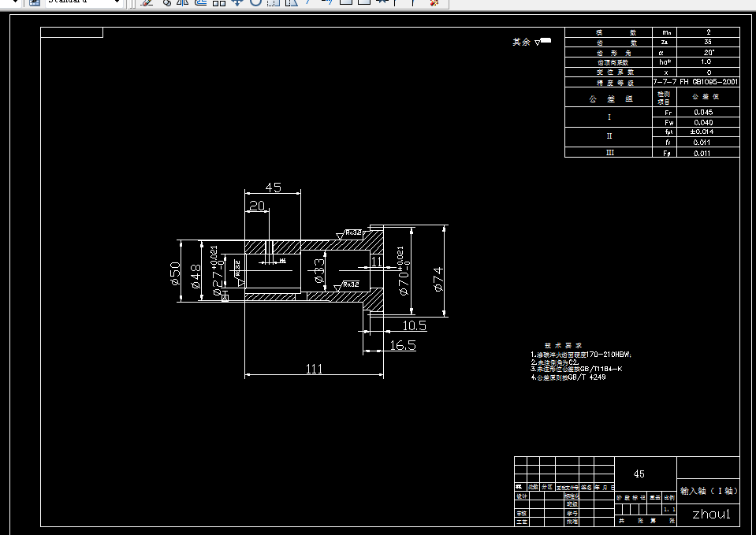Click the 阶段标记 cell
This screenshot has height=535, width=756.
631,497
